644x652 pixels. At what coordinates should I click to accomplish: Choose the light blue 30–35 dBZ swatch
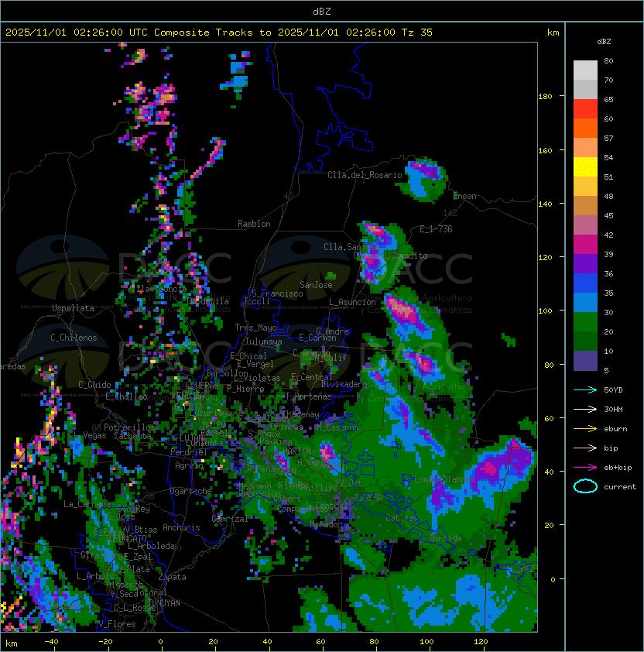tap(585, 302)
